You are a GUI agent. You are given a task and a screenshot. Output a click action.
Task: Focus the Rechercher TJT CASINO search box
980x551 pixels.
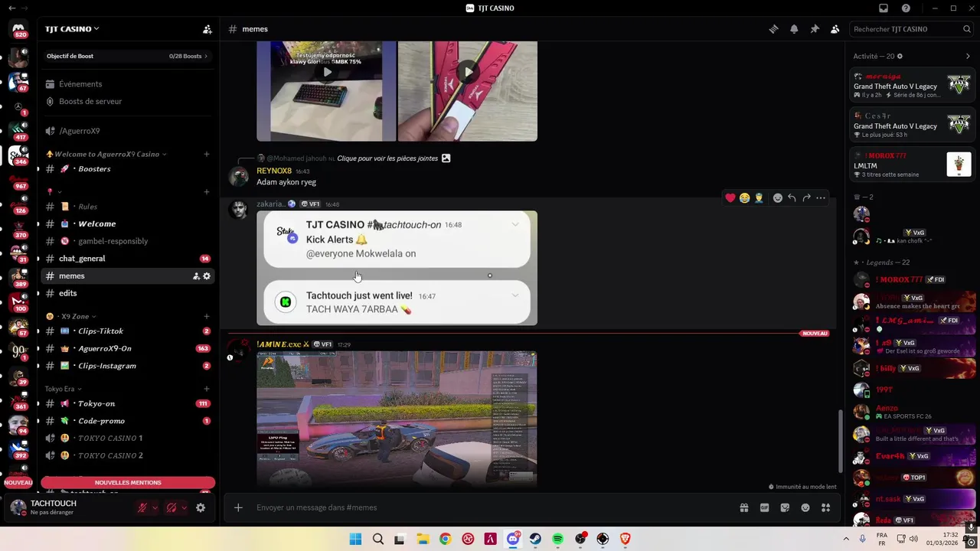pyautogui.click(x=911, y=29)
